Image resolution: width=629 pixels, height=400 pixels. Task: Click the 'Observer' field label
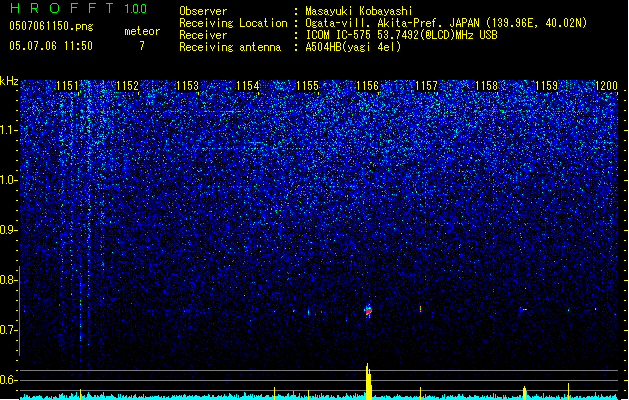click(x=203, y=11)
